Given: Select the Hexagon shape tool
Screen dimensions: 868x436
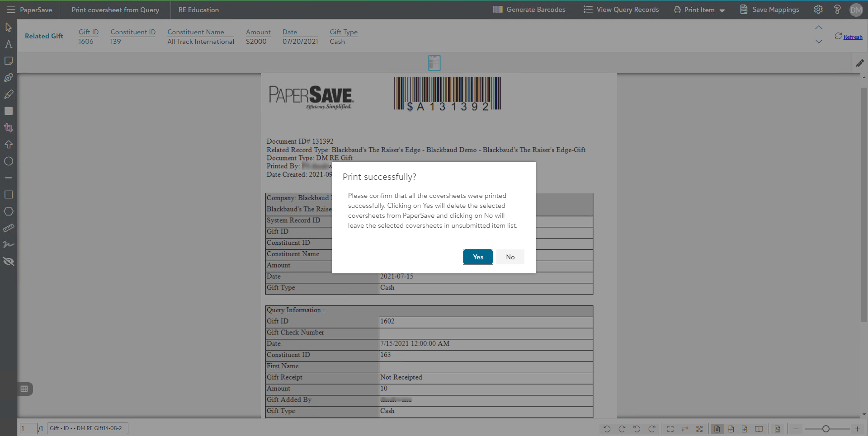Looking at the screenshot, I should click(9, 211).
